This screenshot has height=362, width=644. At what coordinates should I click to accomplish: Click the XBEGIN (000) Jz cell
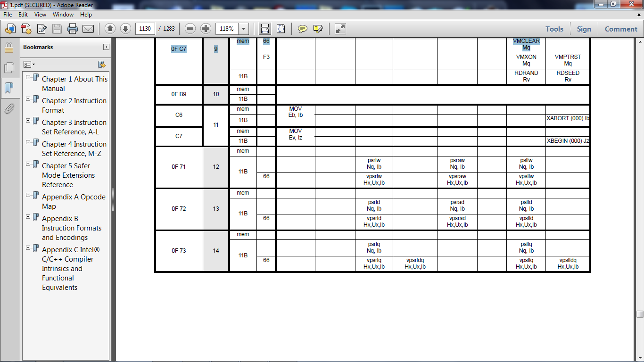pos(568,140)
